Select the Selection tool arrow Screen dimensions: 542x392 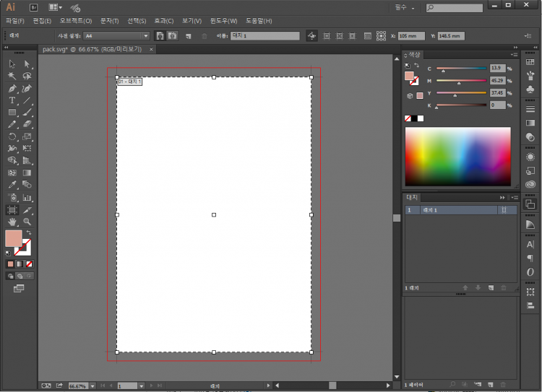coord(12,64)
